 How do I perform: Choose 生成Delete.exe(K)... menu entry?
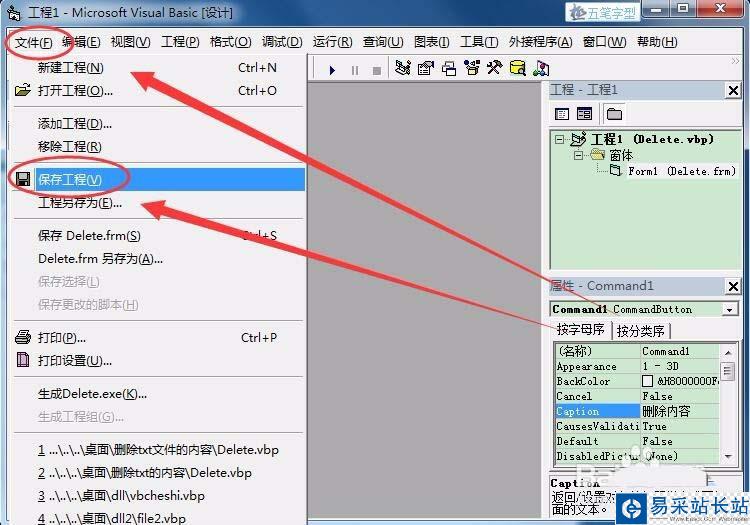pos(158,394)
